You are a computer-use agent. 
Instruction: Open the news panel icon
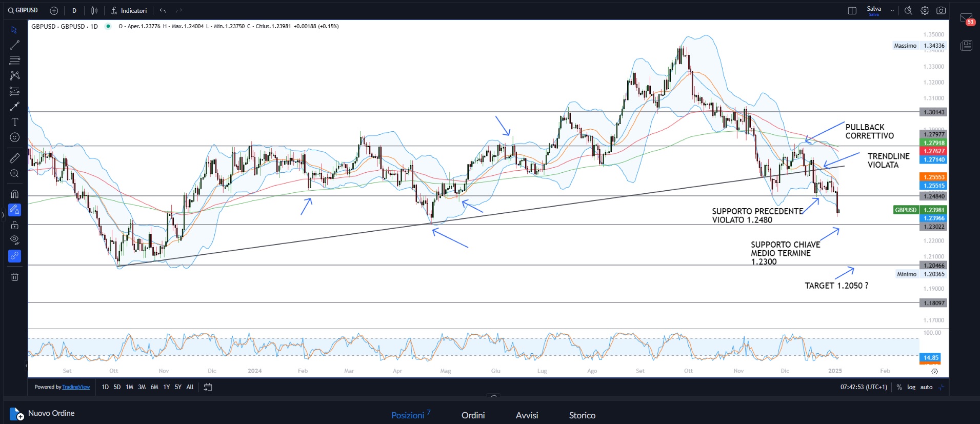(x=966, y=46)
